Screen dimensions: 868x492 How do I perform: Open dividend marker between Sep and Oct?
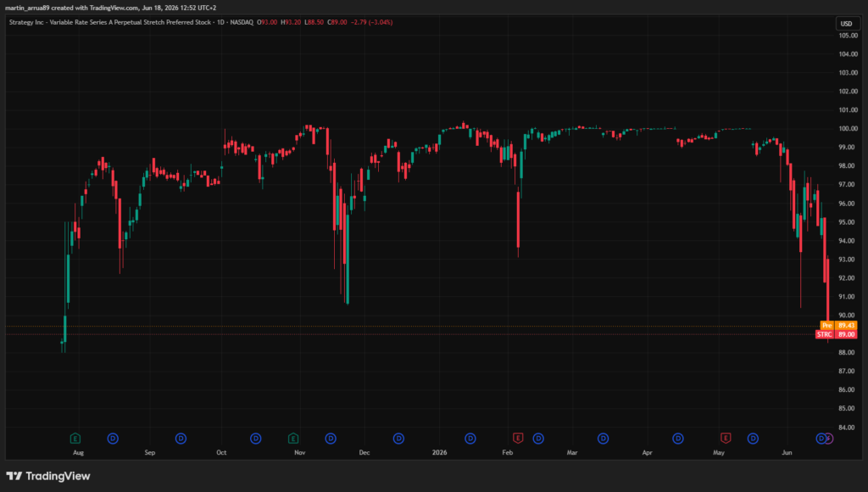181,439
